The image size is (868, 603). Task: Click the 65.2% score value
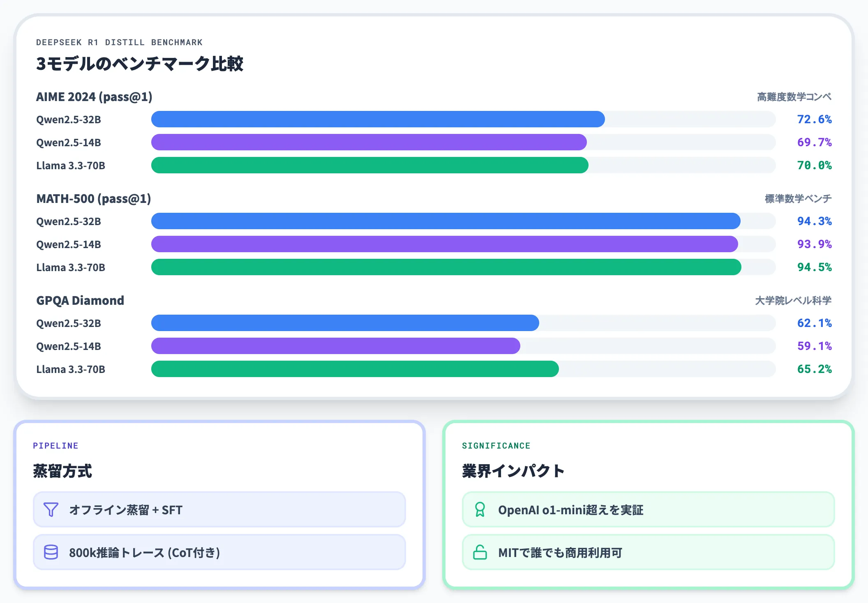click(814, 369)
